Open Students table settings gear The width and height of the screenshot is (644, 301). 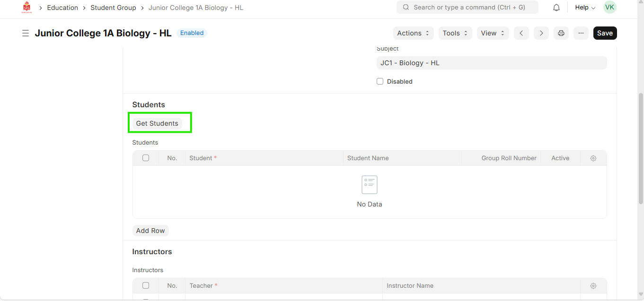[593, 158]
